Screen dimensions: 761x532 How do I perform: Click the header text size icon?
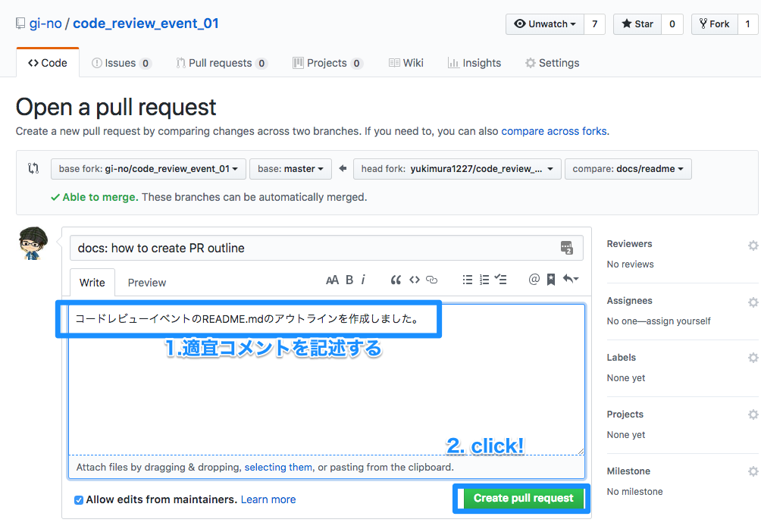click(332, 280)
